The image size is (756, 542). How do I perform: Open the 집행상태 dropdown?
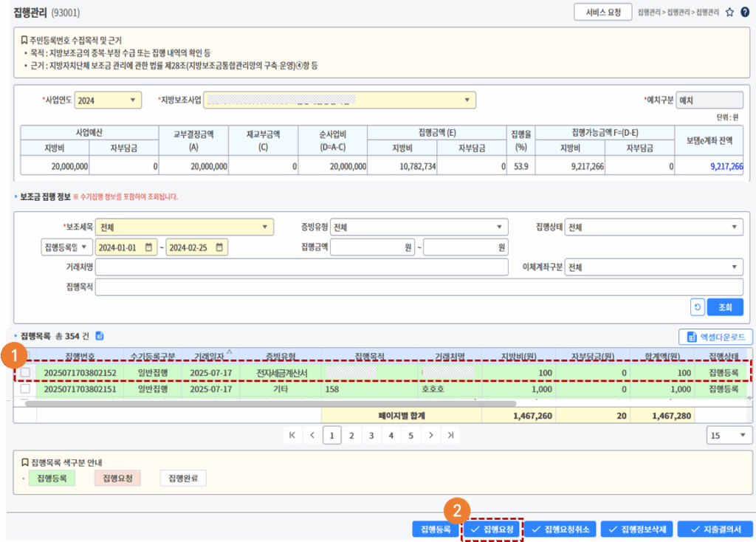pos(653,227)
